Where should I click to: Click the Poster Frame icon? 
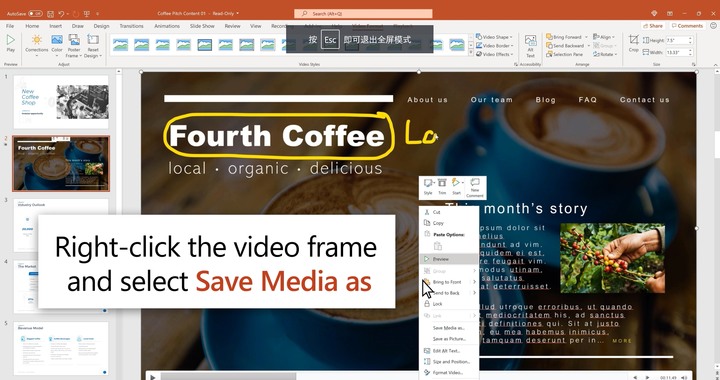[74, 39]
